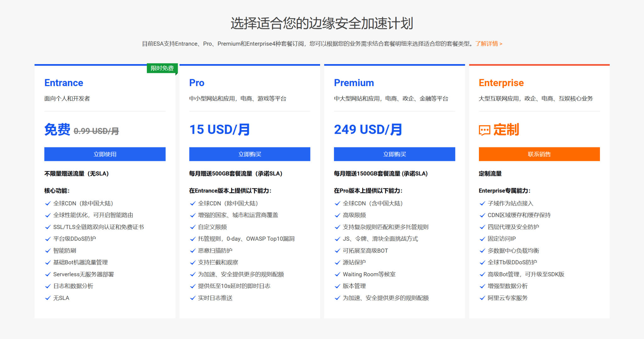Viewport: 644px width, 339px height.
Task: Click the checkmark beside 智能防刷
Action: point(48,251)
